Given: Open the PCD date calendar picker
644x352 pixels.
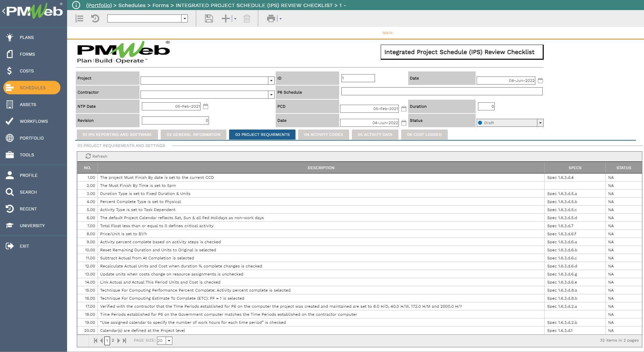Looking at the screenshot, I should coord(404,108).
